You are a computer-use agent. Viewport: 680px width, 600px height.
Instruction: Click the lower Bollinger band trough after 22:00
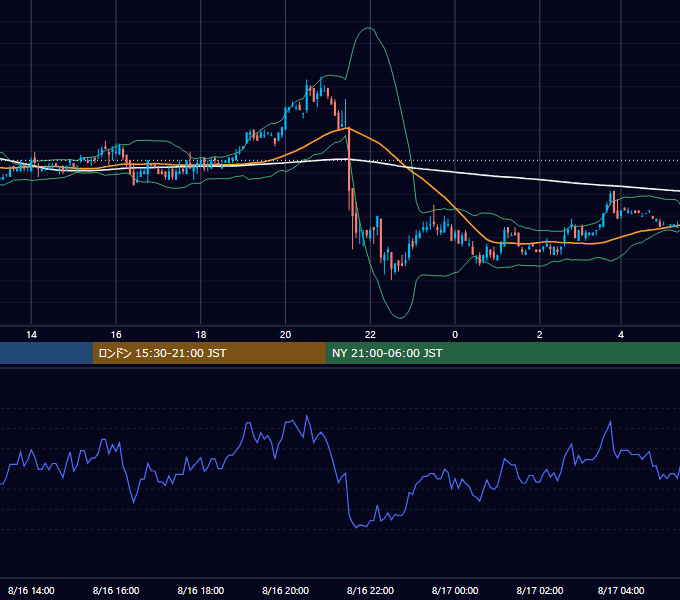tap(399, 317)
